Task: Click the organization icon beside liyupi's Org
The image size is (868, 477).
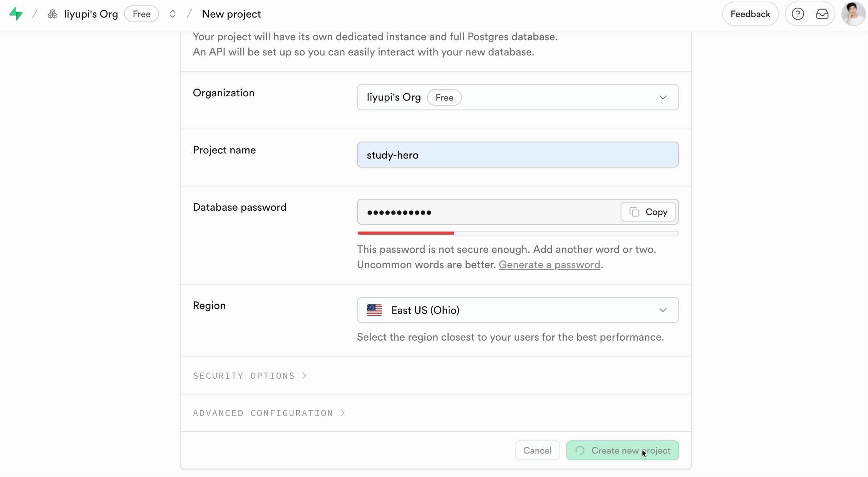Action: (52, 14)
